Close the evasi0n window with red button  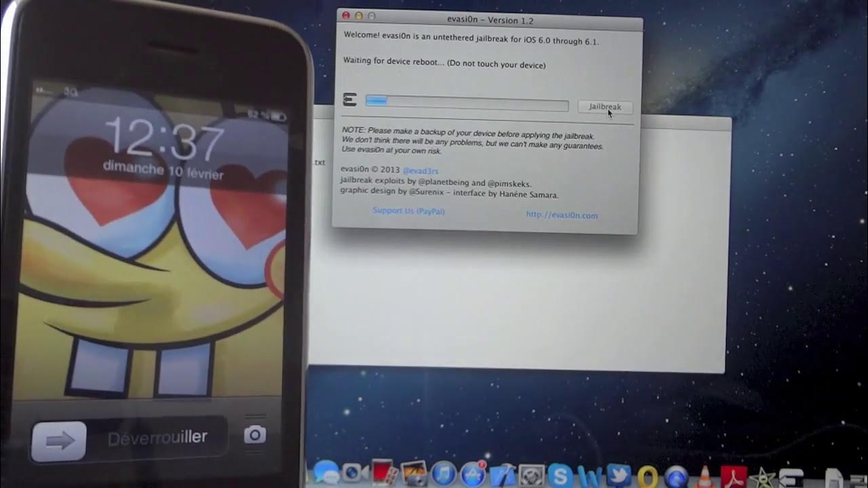click(346, 15)
